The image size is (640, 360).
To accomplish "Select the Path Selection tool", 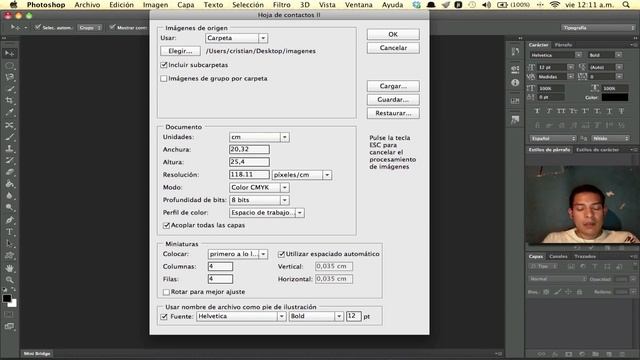I will (9, 244).
